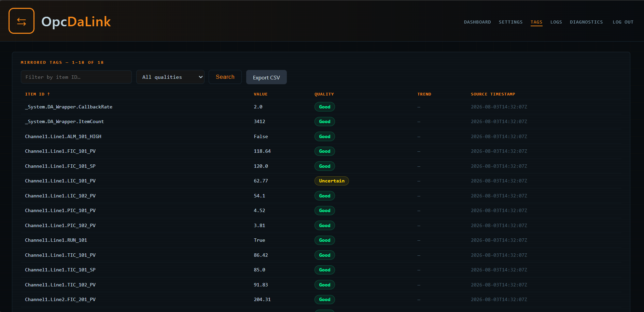Click the value 204.31
The width and height of the screenshot is (644, 312).
click(x=262, y=299)
